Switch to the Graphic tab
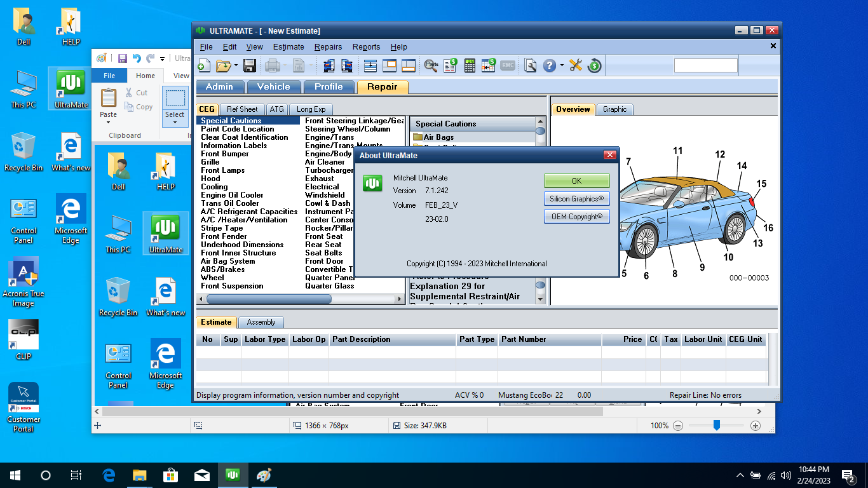Screen dimensions: 868x488 [x=614, y=109]
